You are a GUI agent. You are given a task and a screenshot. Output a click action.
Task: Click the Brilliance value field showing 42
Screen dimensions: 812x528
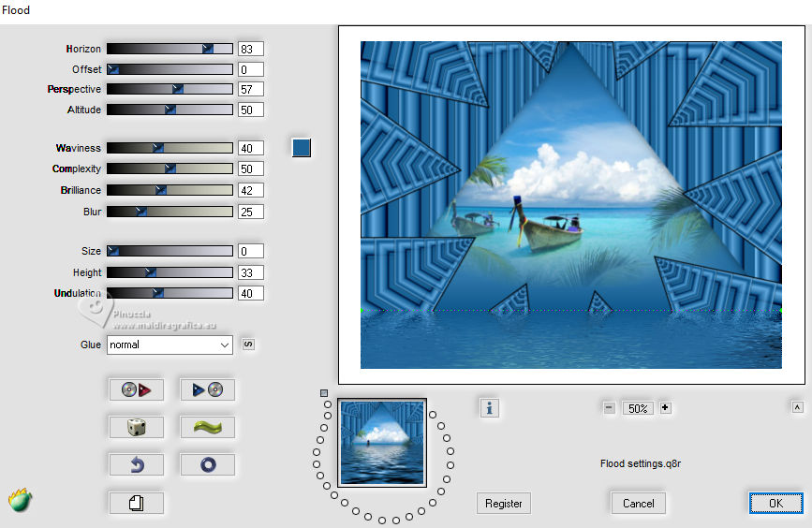[x=251, y=190]
